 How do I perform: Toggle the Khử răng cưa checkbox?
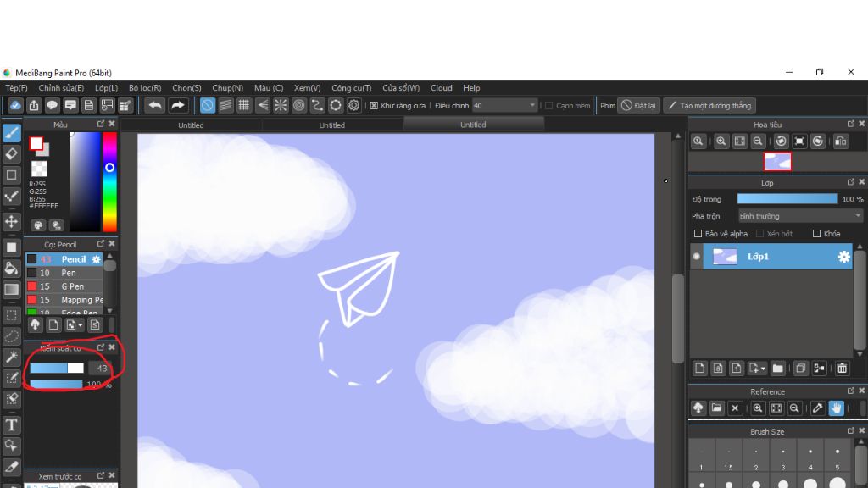coord(374,105)
